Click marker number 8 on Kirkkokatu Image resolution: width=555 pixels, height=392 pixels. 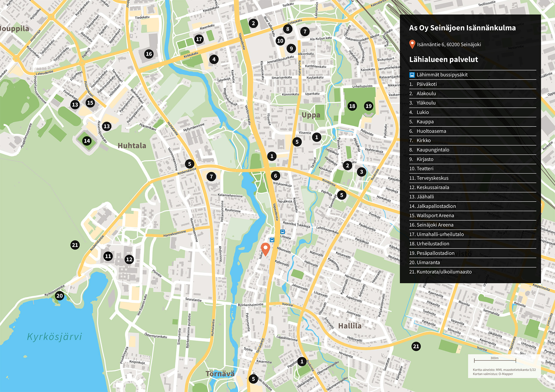[288, 29]
